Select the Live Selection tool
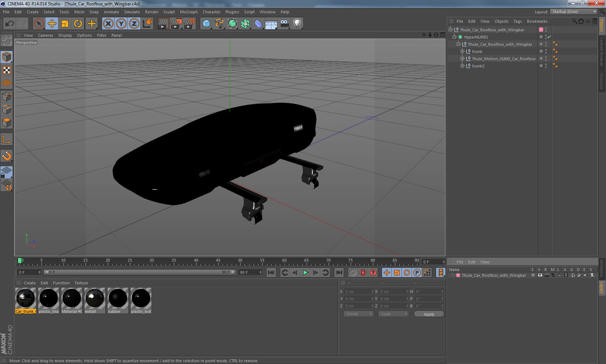Screen dimensions: 606x364 [39, 24]
